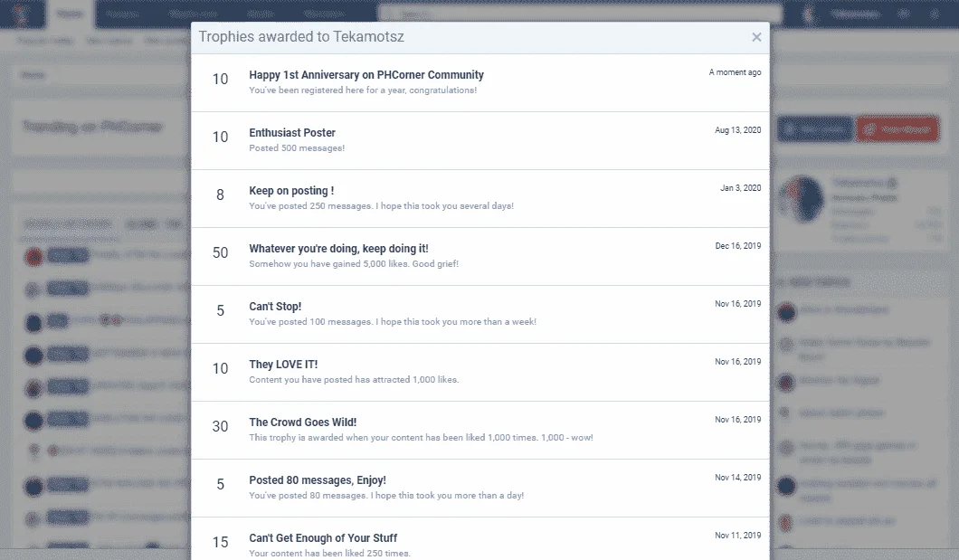959x560 pixels.
Task: Click the 'Nov 14, 2019' date
Action: 738,478
